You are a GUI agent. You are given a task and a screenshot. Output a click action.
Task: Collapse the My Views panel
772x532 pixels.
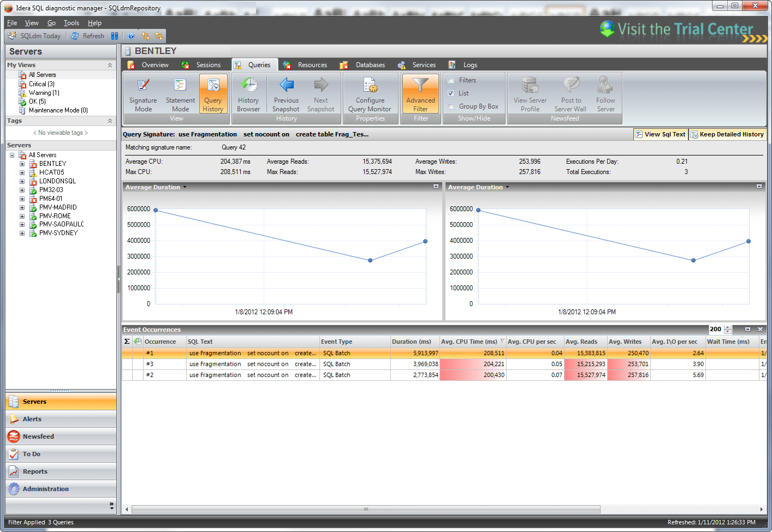click(110, 64)
